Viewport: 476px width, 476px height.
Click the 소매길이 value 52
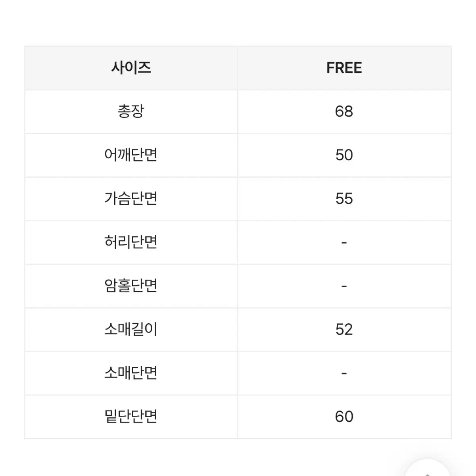pos(344,330)
